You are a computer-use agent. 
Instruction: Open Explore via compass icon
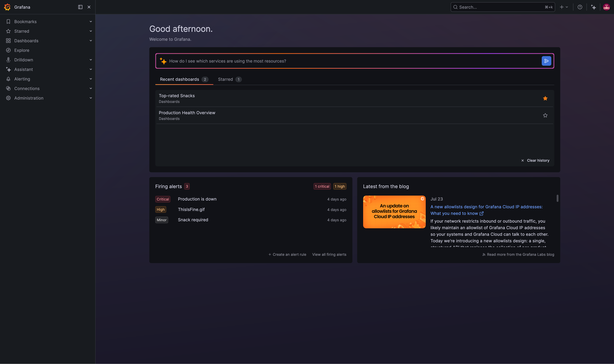coord(8,50)
